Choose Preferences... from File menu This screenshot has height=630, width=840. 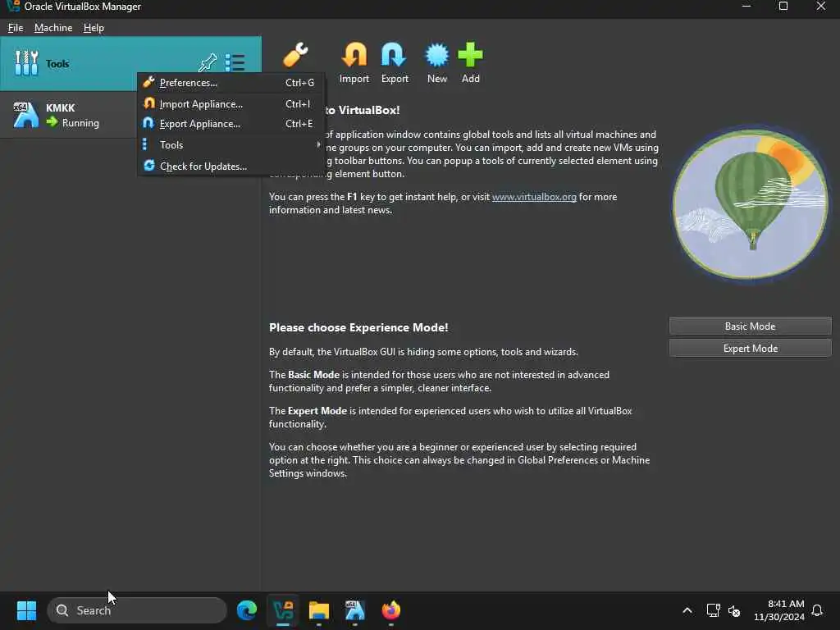click(231, 83)
